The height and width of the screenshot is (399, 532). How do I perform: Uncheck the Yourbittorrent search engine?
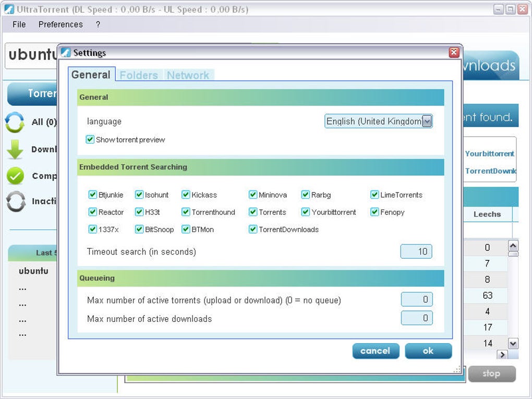pos(305,212)
